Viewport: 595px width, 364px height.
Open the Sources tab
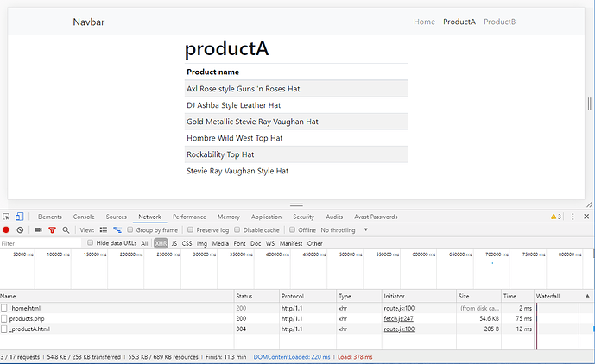tap(116, 217)
